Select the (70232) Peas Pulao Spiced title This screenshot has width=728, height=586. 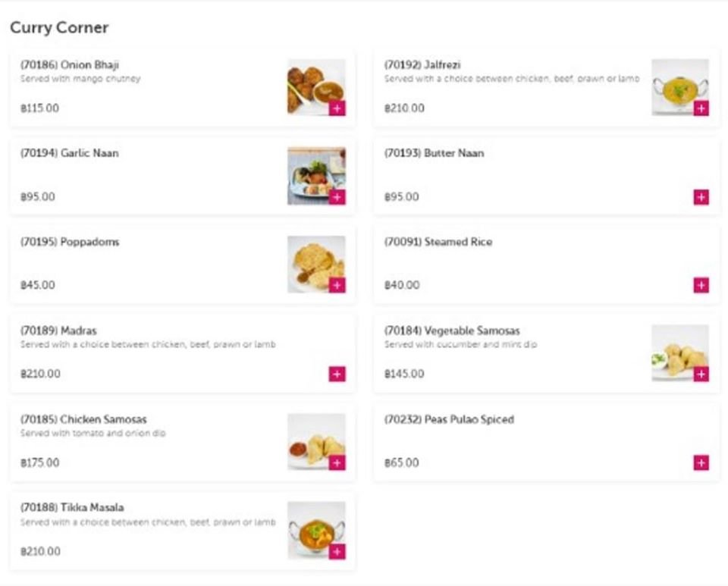click(449, 419)
